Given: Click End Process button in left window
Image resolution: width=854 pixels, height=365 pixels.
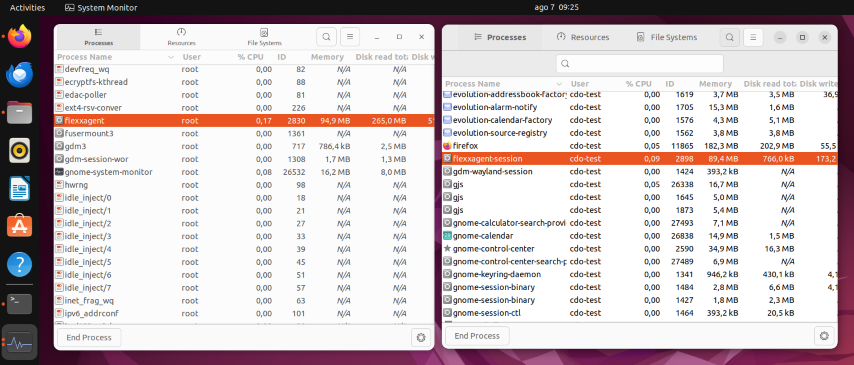Looking at the screenshot, I should coord(89,338).
